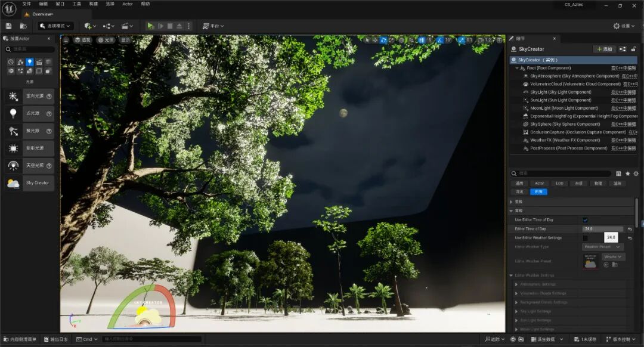Toggle favorites star filter in Details
Image resolution: width=644 pixels, height=347 pixels.
point(627,173)
